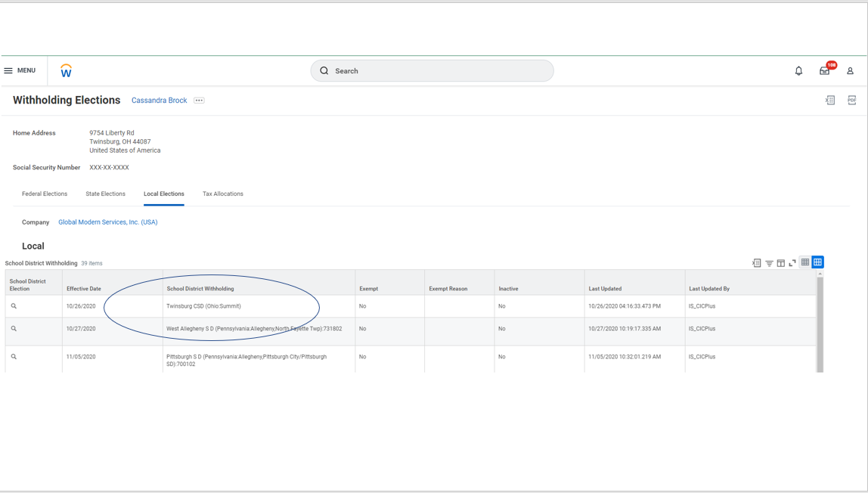Export the School District Withholding table to Excel
868x493 pixels.
[x=756, y=263]
